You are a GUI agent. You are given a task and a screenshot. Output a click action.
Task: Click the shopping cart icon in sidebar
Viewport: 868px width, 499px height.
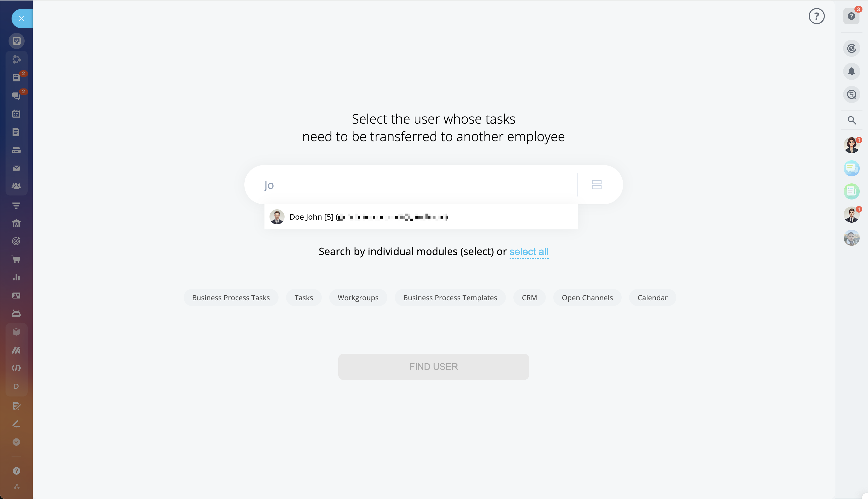(16, 259)
